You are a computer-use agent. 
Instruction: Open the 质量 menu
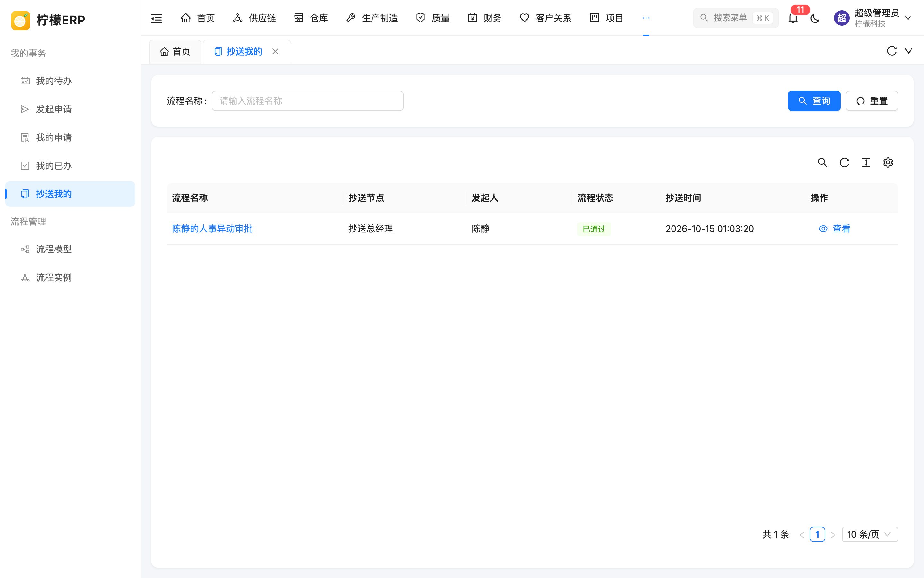(432, 18)
